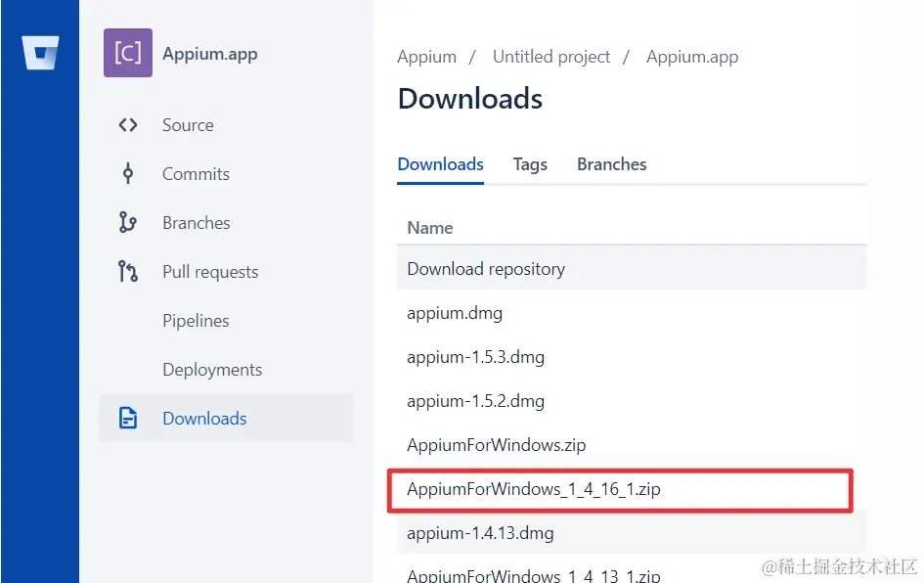Open Source in the sidebar
Viewport: 924px width, 583px height.
(x=188, y=125)
